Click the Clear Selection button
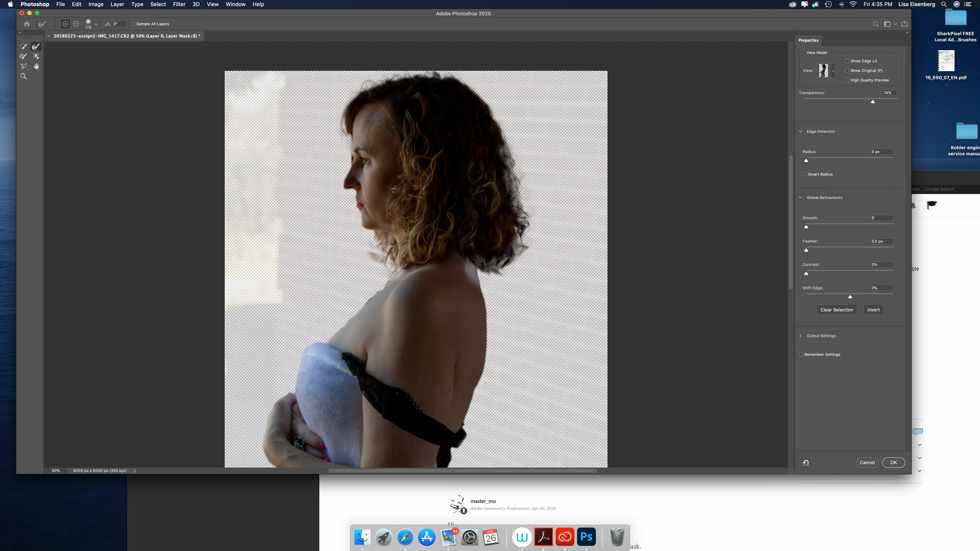 tap(837, 310)
